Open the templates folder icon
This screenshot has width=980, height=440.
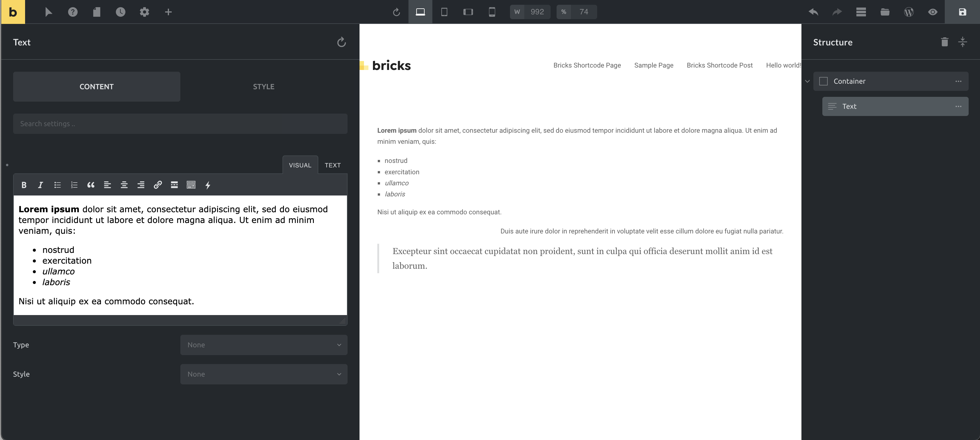(x=885, y=12)
